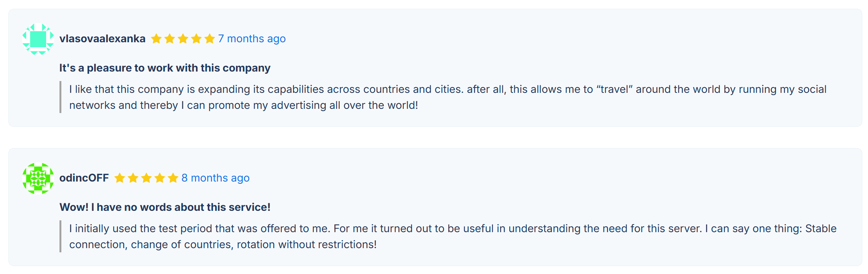Click first star of odincOFF's rating
868x274 pixels.
[120, 178]
